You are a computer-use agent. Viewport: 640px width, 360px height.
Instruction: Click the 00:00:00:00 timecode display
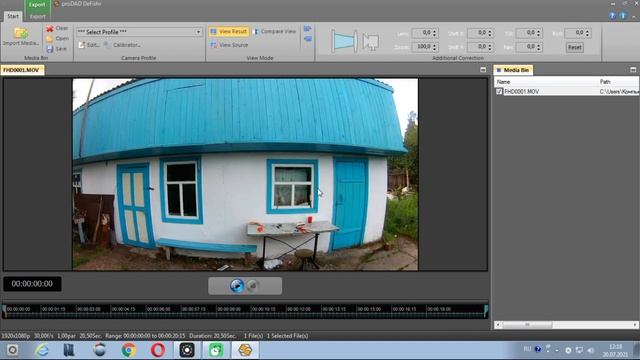tap(32, 284)
